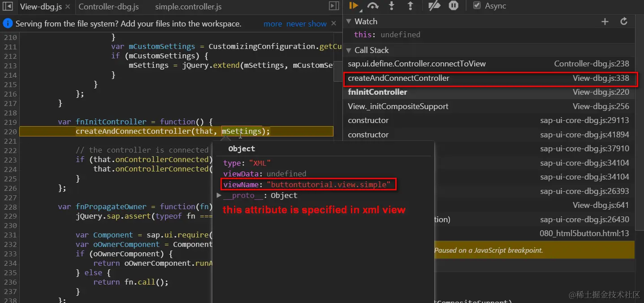Open the simple.controller.js tab
644x303 pixels.
pyautogui.click(x=188, y=7)
